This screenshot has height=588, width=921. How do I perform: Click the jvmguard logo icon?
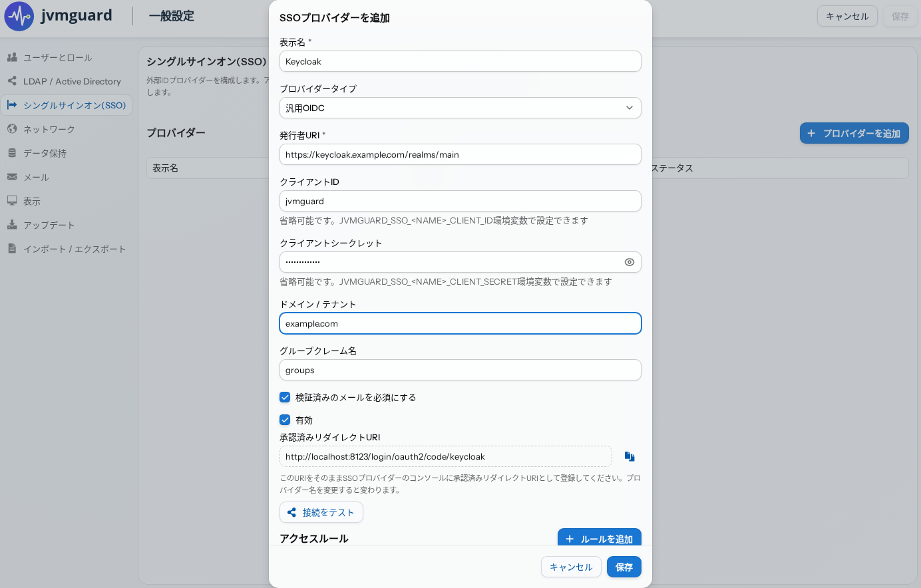(19, 16)
